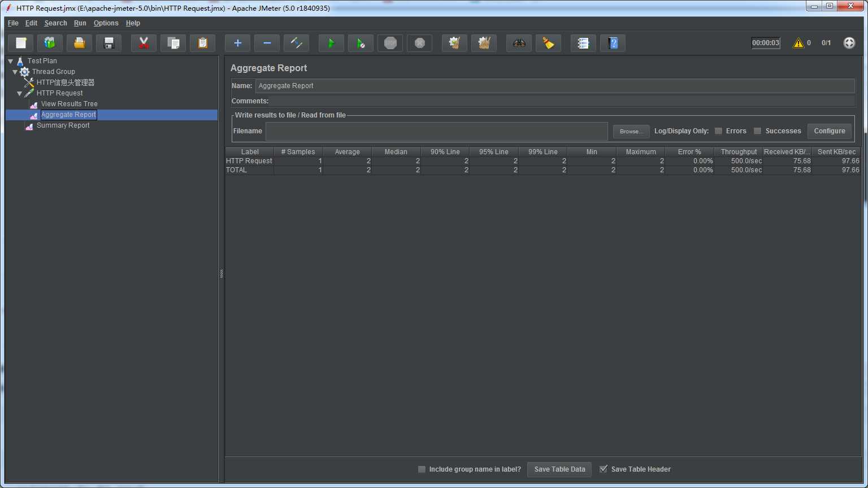The image size is (868, 488).
Task: Click the Toggle enable/disable icon
Action: tap(297, 43)
